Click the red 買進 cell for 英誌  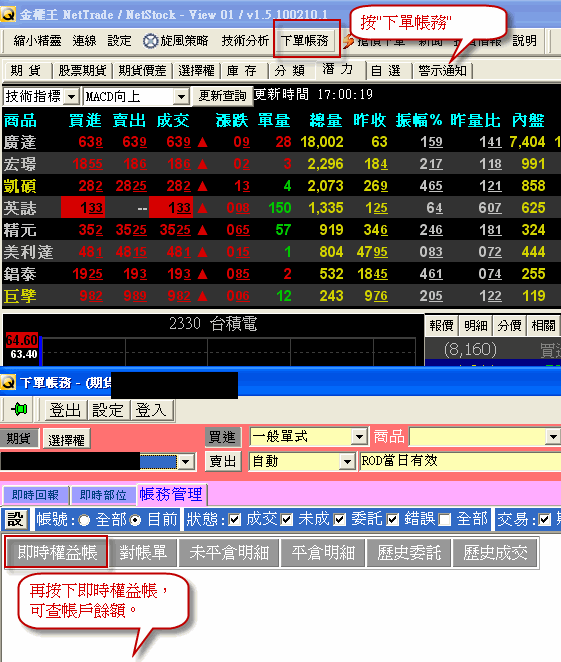[x=83, y=208]
